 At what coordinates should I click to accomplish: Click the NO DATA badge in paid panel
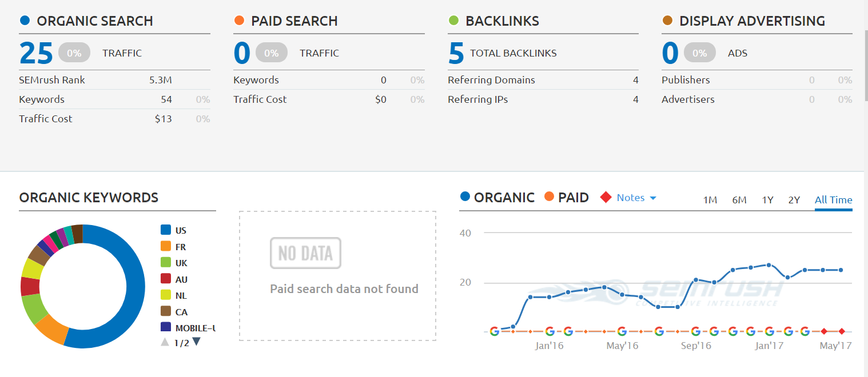coord(305,253)
